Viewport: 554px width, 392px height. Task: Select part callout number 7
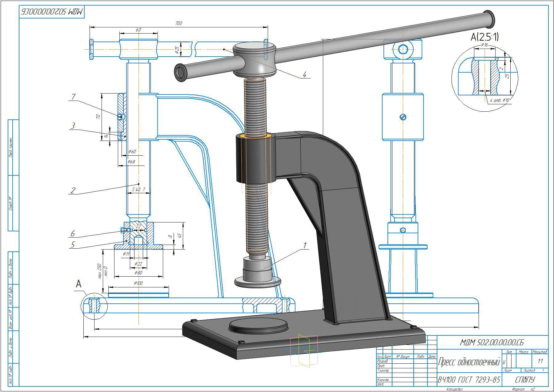point(73,97)
